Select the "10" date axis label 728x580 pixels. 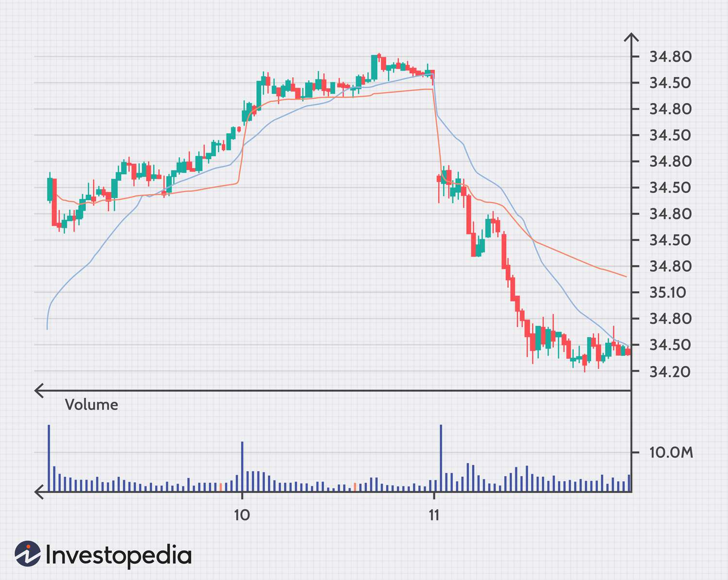(242, 515)
